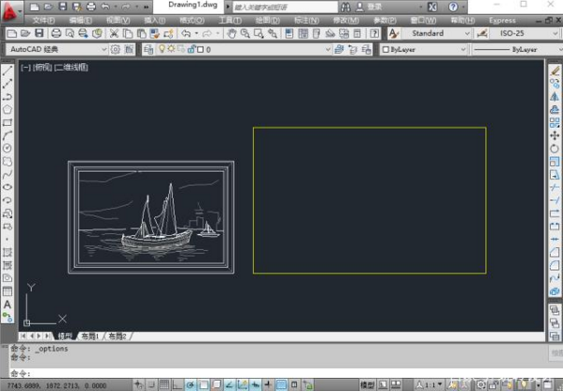Expand the layer 0 dropdown list
This screenshot has height=392, width=563.
328,49
